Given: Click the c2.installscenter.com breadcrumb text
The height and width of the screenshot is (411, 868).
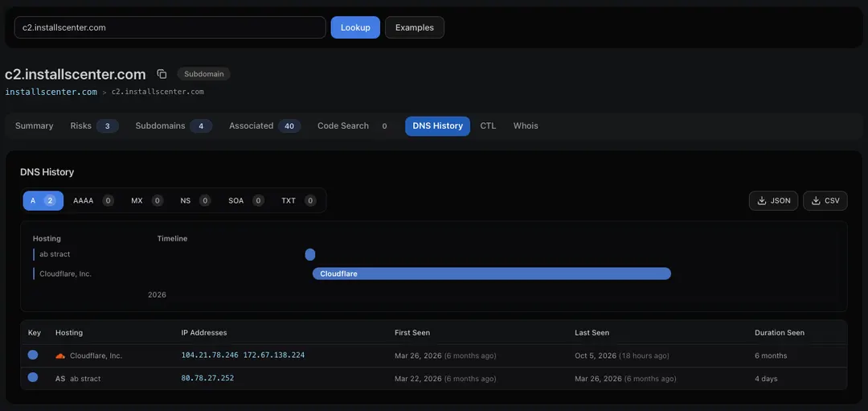Looking at the screenshot, I should 158,92.
